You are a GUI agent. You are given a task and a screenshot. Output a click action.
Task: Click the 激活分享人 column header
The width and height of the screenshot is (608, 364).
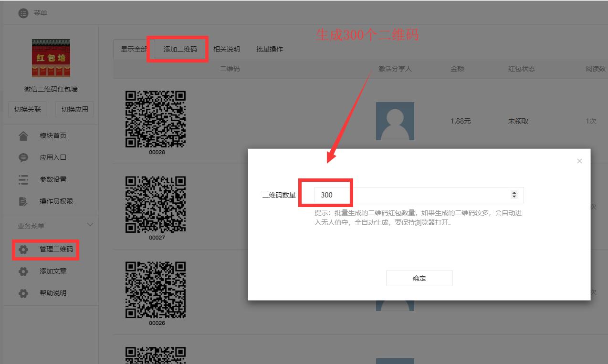(395, 69)
